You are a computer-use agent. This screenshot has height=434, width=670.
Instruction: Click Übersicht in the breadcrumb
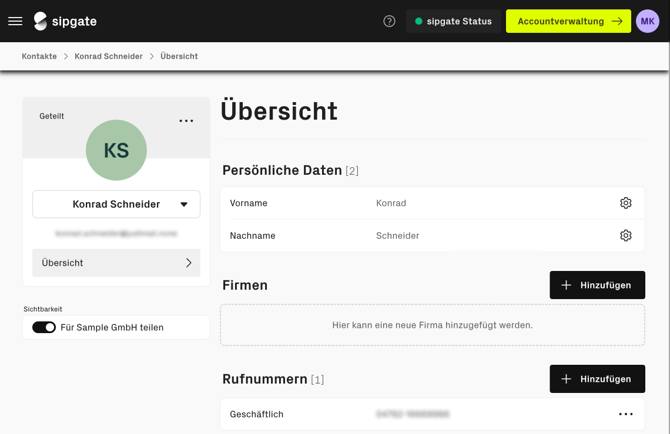pos(179,56)
